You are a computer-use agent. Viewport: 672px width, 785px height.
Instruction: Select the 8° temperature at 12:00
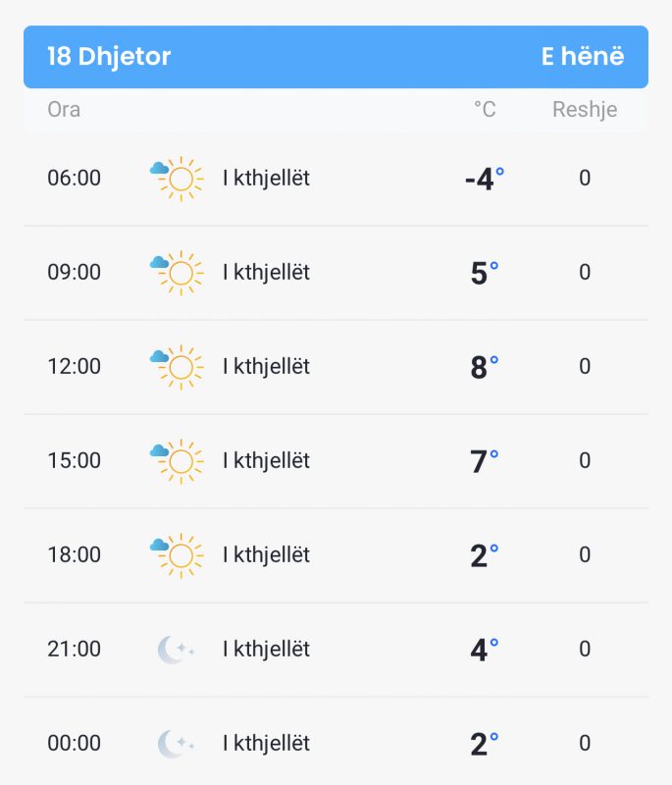485,367
